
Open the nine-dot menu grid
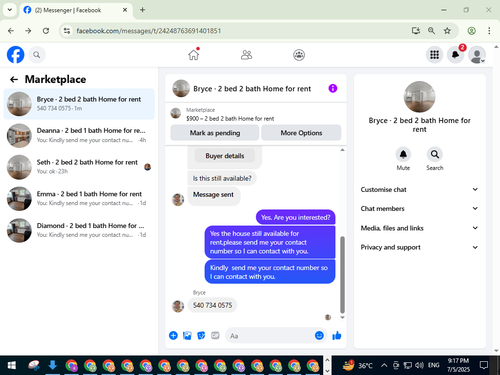tap(434, 55)
